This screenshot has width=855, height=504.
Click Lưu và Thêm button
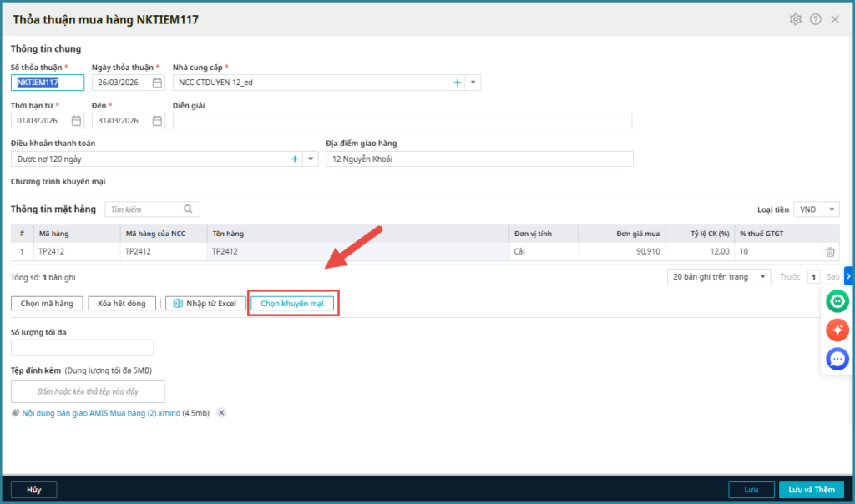coord(812,490)
